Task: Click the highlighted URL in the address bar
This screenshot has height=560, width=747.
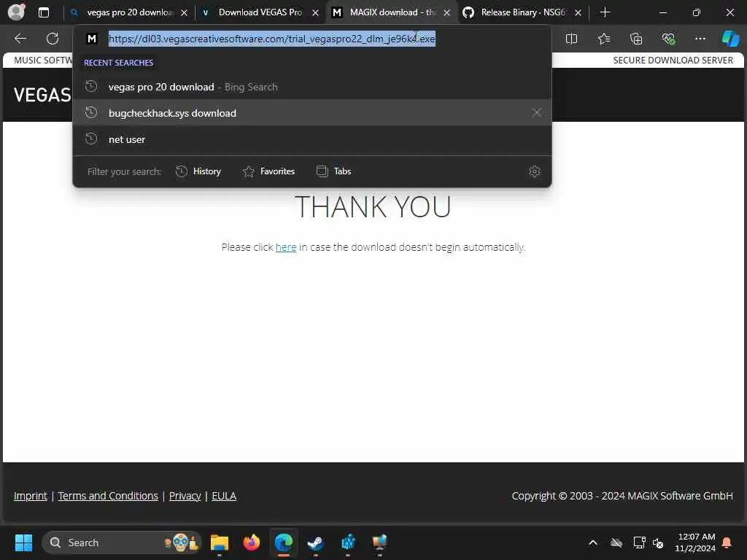Action: [x=271, y=39]
